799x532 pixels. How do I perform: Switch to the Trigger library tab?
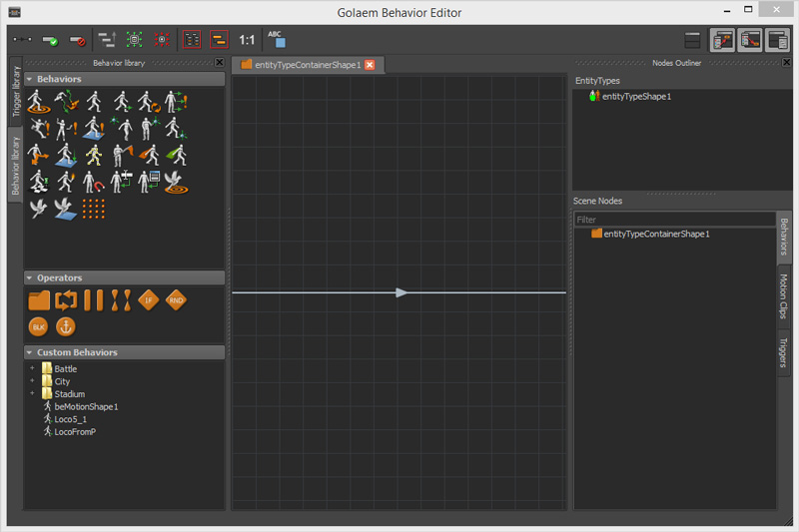click(16, 91)
